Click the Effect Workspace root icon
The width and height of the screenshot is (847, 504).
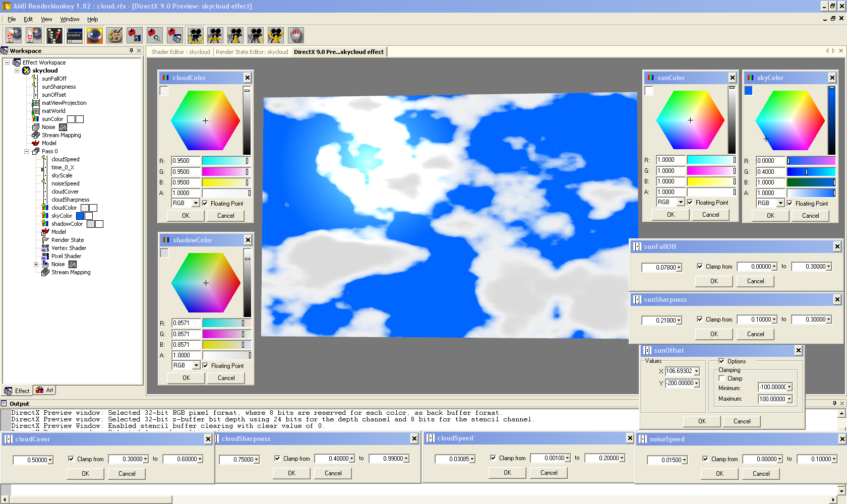click(17, 62)
